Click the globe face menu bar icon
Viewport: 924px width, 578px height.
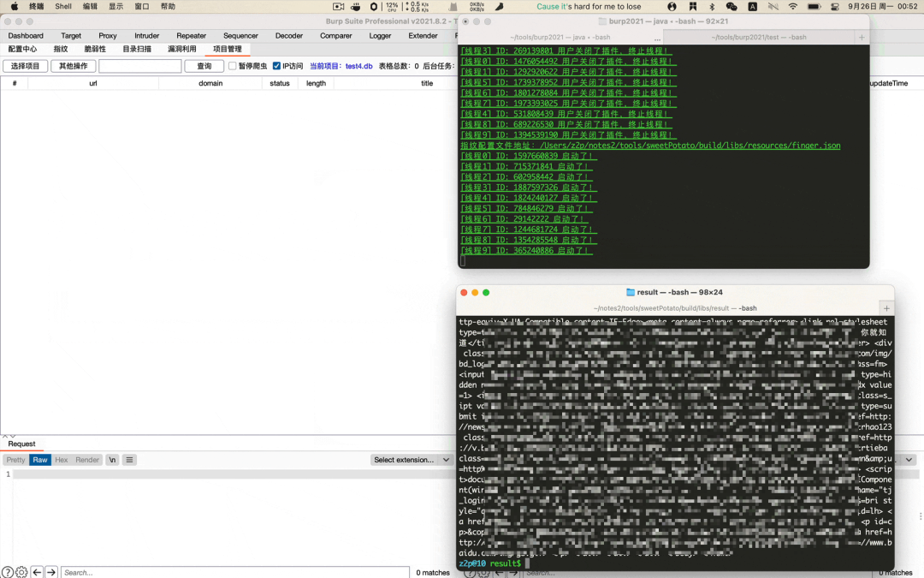click(672, 7)
